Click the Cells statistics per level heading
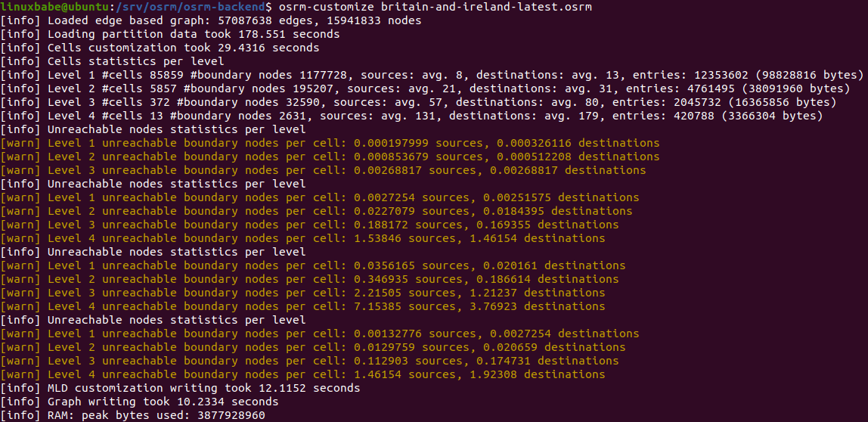Image resolution: width=868 pixels, height=422 pixels. coord(135,61)
